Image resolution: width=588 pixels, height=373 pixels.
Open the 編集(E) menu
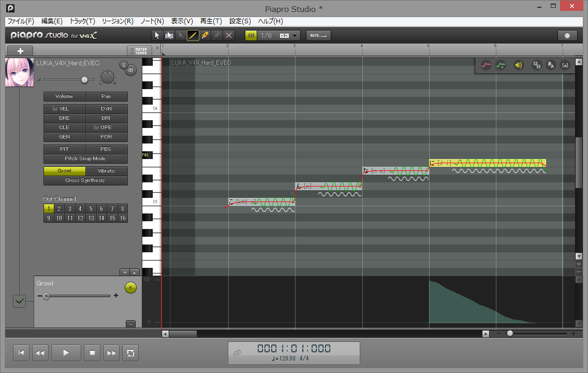point(52,21)
